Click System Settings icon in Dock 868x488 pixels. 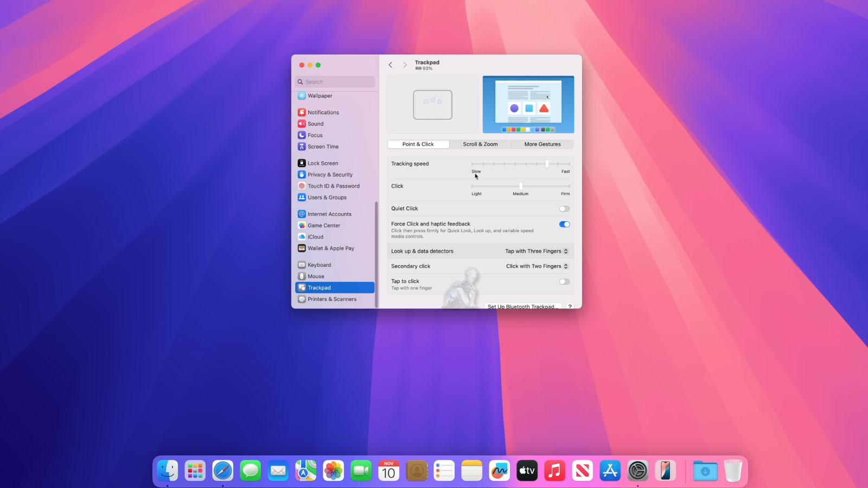[637, 471]
